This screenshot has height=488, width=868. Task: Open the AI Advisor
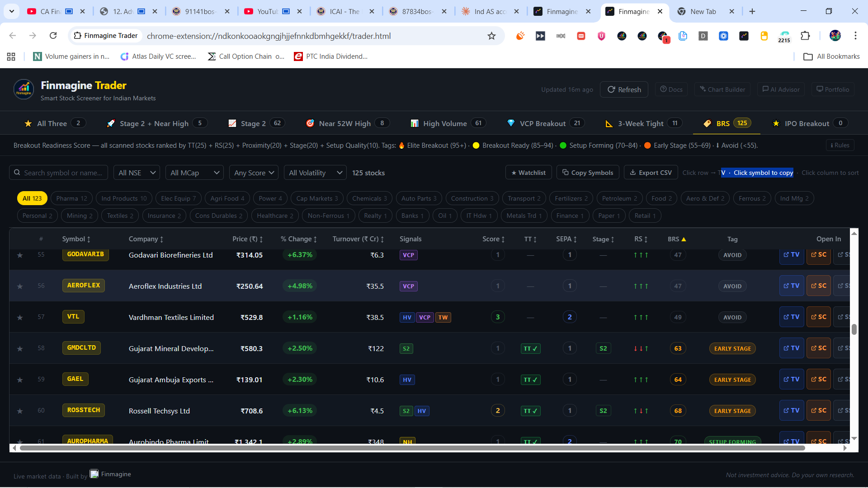point(781,89)
